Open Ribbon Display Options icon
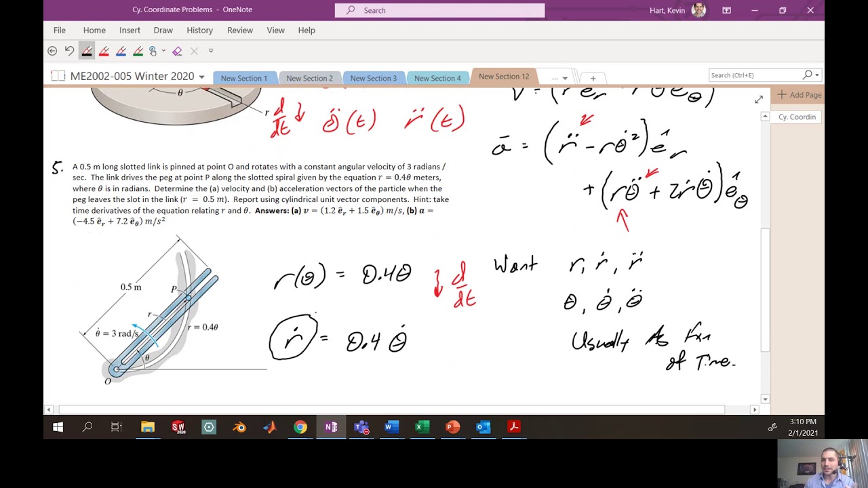 [x=726, y=10]
